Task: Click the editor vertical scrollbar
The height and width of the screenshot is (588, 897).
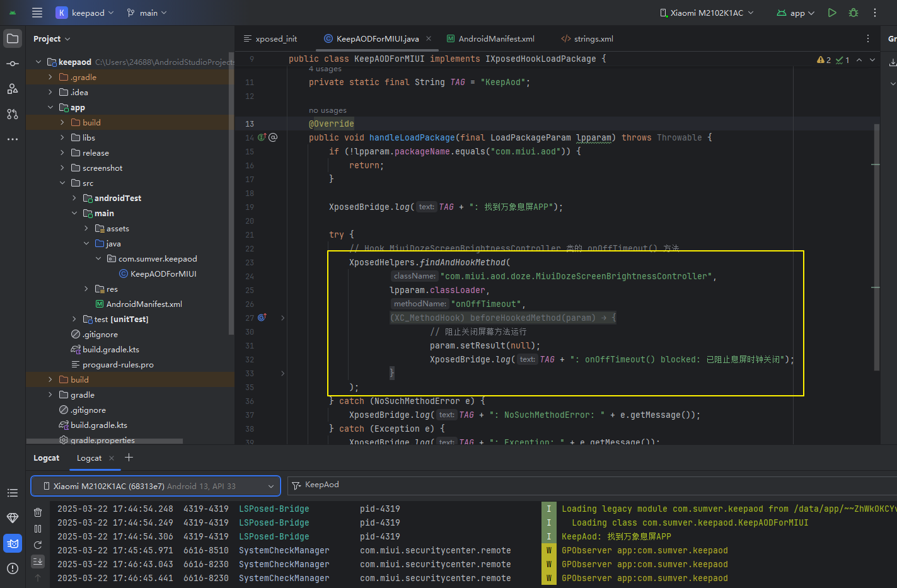Action: pyautogui.click(x=876, y=246)
